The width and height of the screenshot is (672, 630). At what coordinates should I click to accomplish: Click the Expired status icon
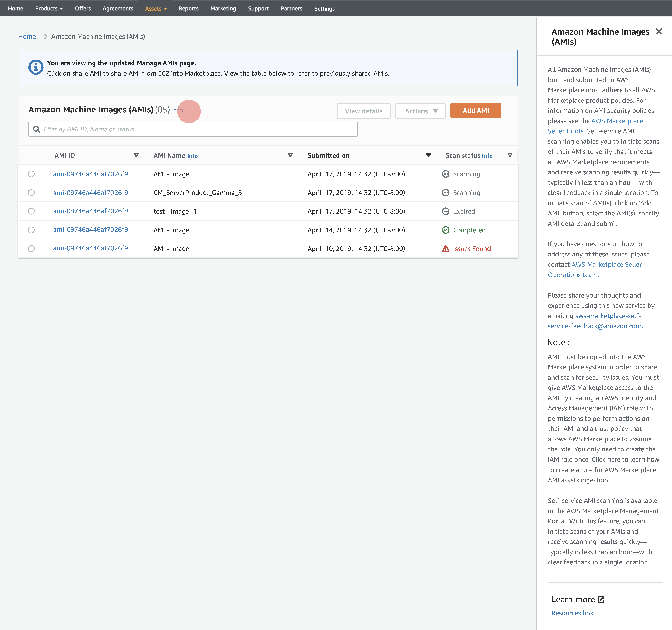click(x=445, y=211)
